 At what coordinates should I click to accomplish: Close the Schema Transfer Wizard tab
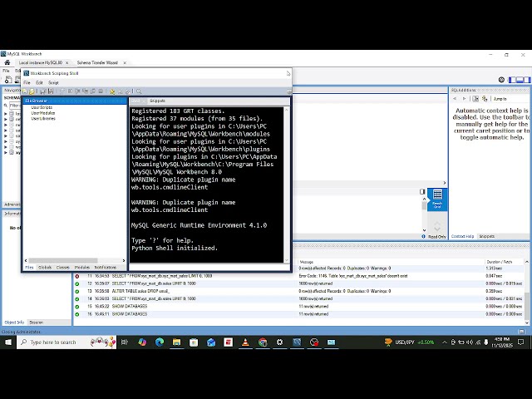pos(125,63)
